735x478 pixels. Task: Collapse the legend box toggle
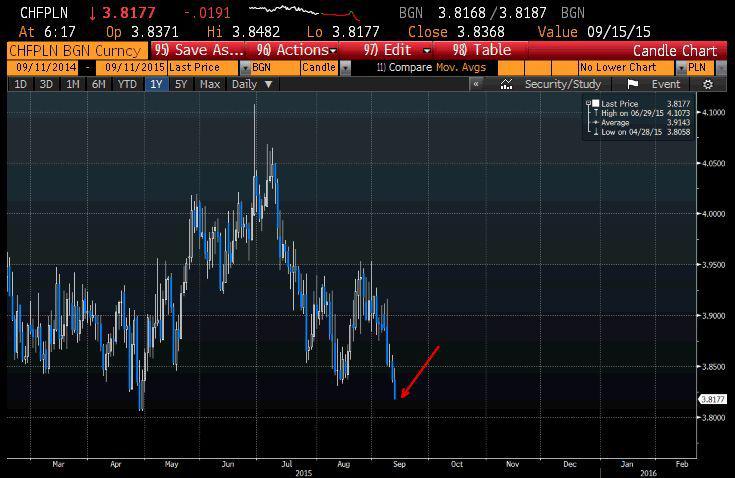tap(587, 102)
